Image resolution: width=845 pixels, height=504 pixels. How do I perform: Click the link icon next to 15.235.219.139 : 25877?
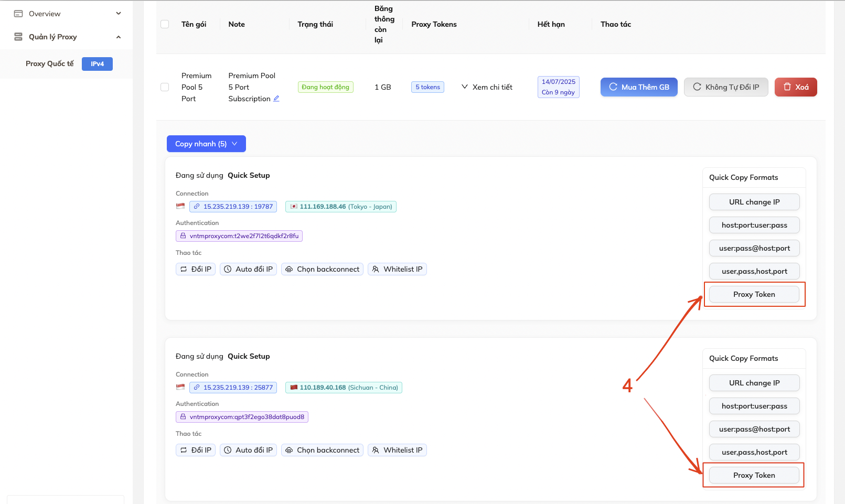(197, 388)
